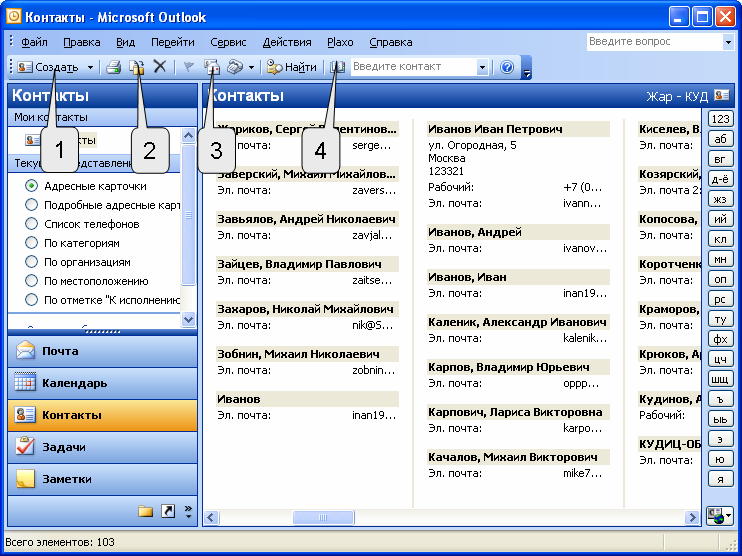Expand the Введите вопрос help dropdown
This screenshot has width=742, height=556.
[x=728, y=42]
